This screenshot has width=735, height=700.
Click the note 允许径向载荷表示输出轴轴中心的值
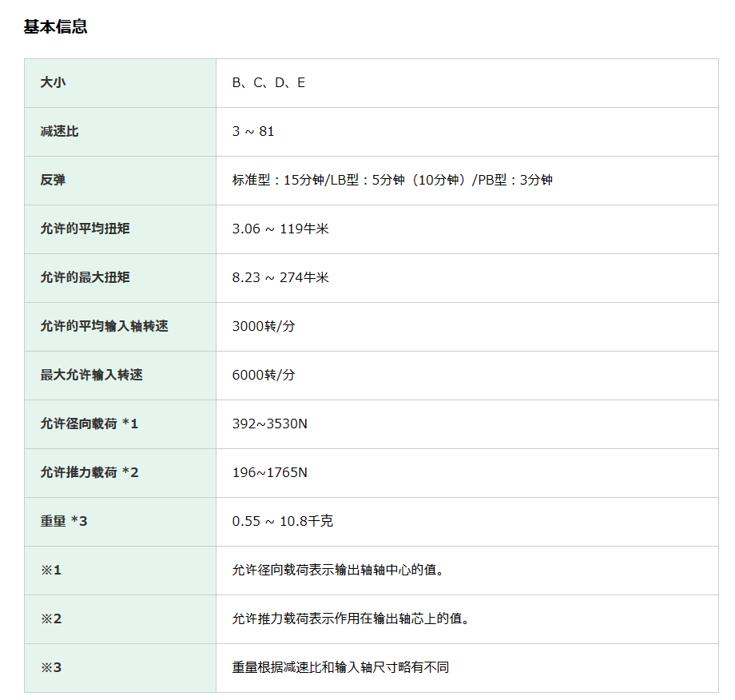click(339, 570)
